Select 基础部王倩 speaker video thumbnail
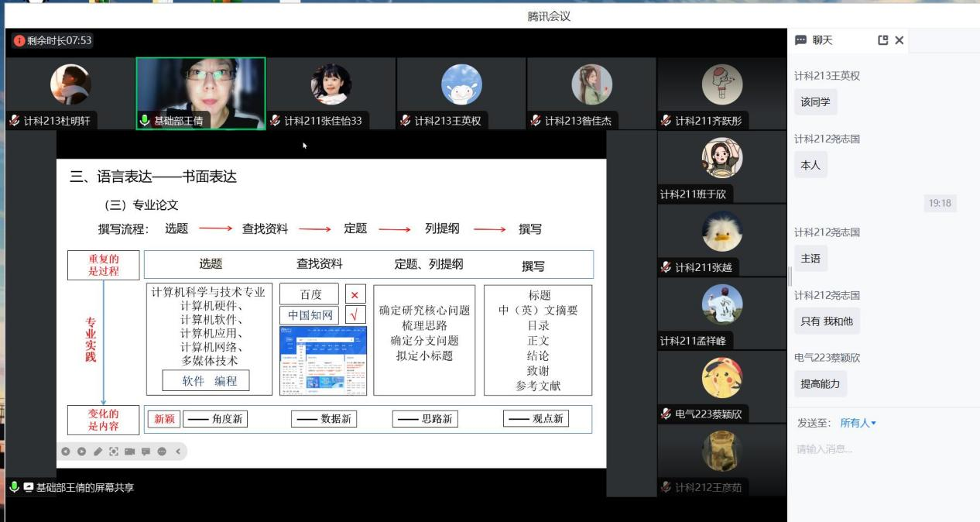This screenshot has width=980, height=522. pos(200,93)
